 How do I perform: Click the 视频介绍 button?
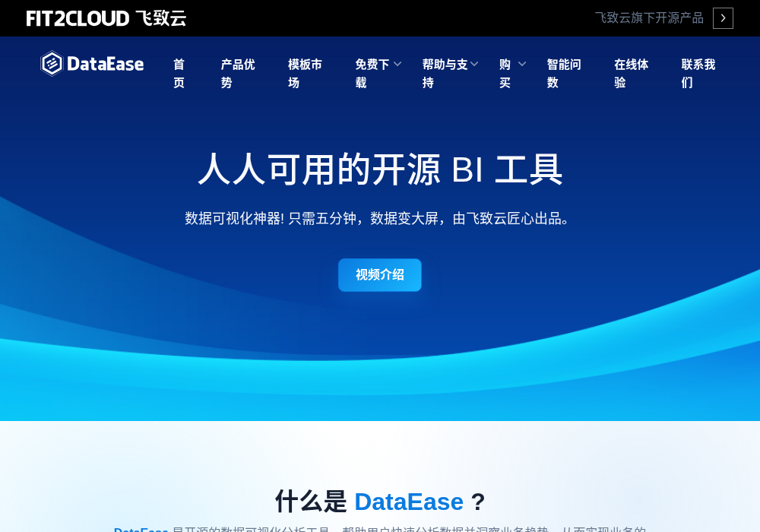coord(380,275)
